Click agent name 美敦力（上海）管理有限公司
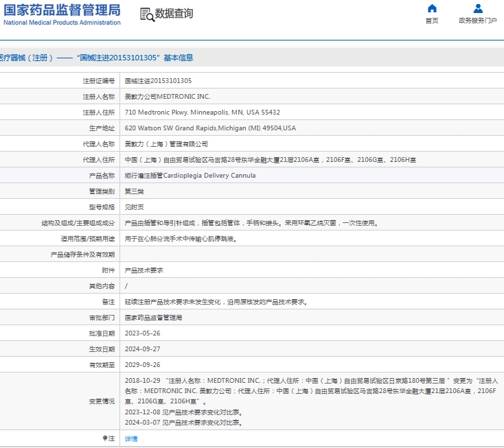 tap(166, 144)
